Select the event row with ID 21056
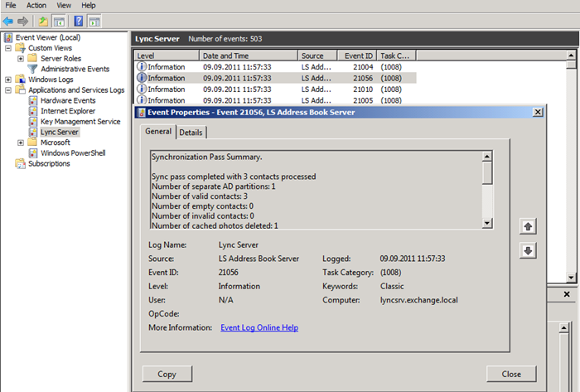This screenshot has height=392, width=580. tap(275, 78)
